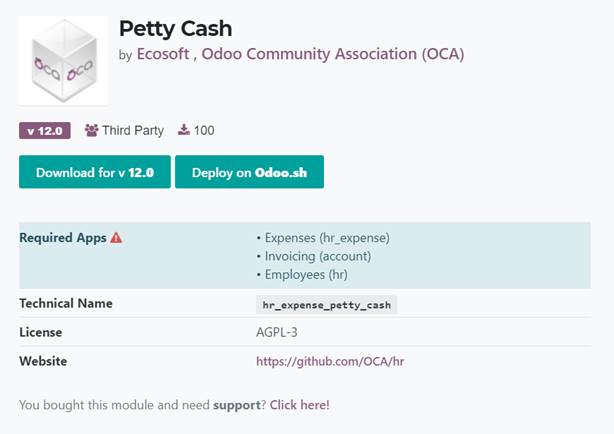The width and height of the screenshot is (614, 434).
Task: Follow the 'Click here!' support link
Action: tap(299, 405)
